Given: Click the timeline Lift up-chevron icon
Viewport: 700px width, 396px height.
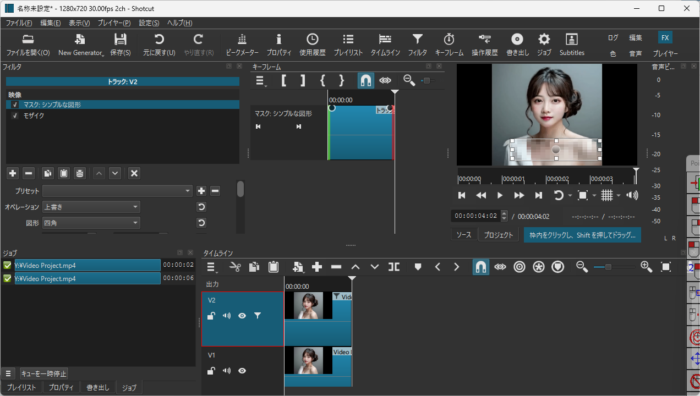Looking at the screenshot, I should [355, 267].
